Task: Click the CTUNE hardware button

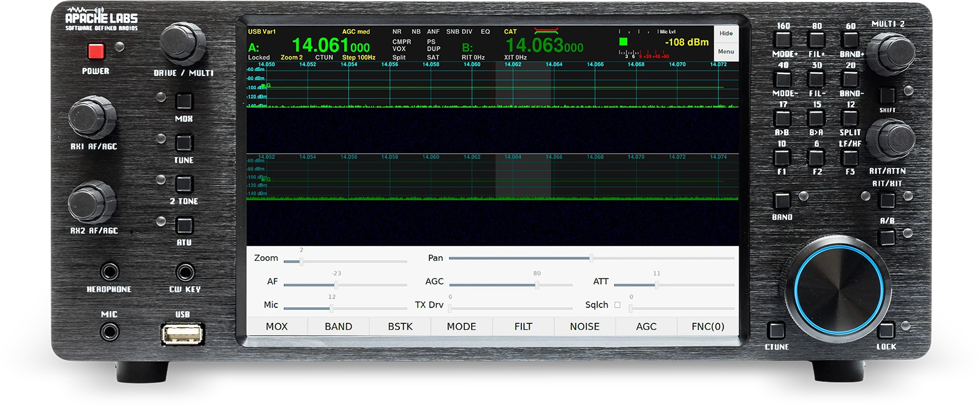Action: click(776, 331)
